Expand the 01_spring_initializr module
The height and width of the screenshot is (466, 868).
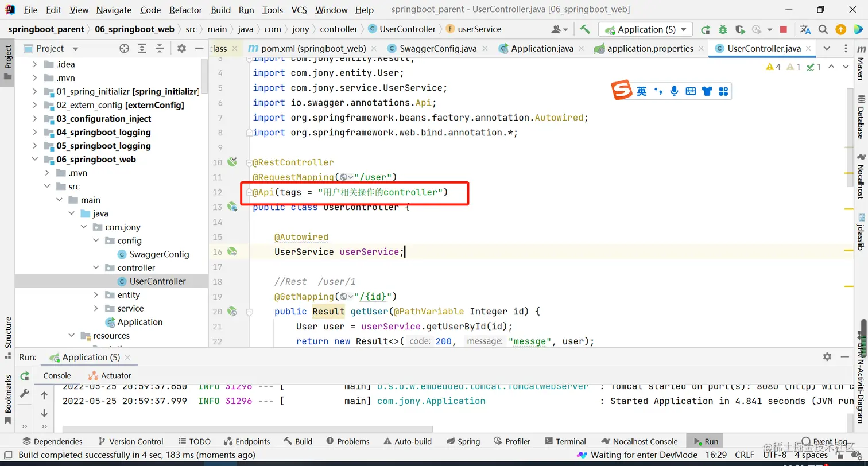[x=35, y=91]
